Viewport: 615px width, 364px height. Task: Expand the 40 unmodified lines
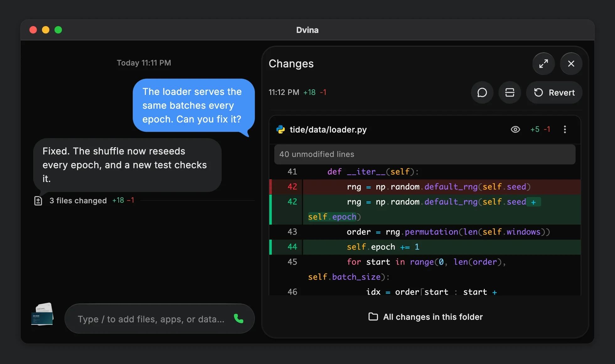click(x=425, y=154)
